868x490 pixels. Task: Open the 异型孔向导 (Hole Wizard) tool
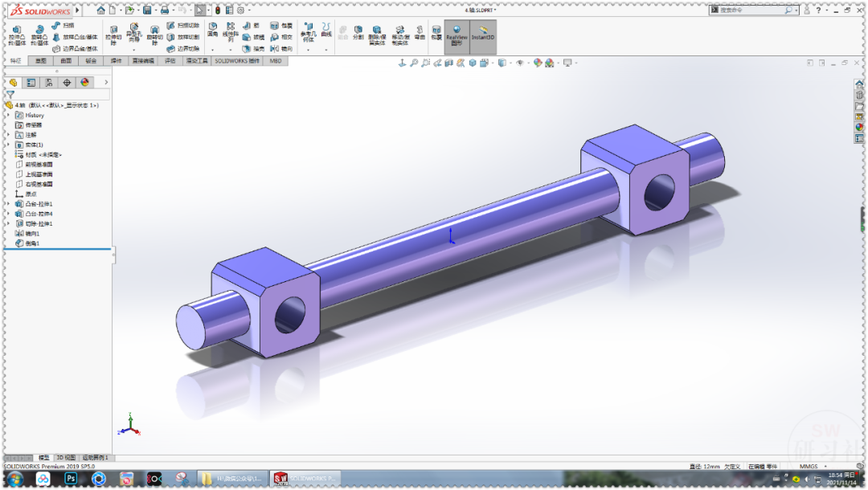coord(134,31)
